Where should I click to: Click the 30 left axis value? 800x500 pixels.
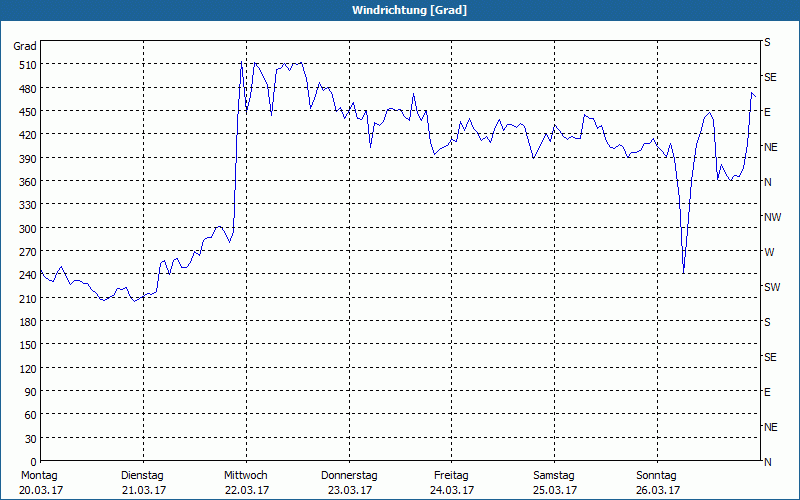31,439
